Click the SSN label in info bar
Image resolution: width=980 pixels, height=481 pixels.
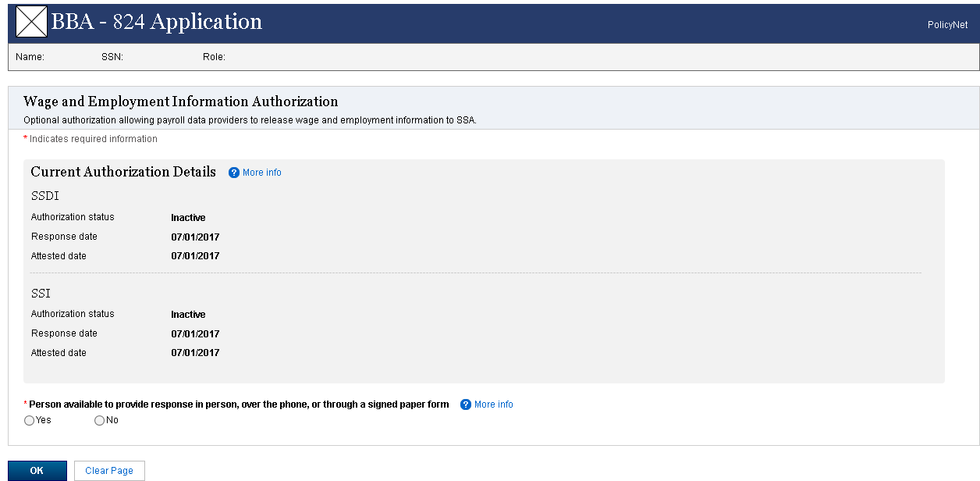(112, 57)
